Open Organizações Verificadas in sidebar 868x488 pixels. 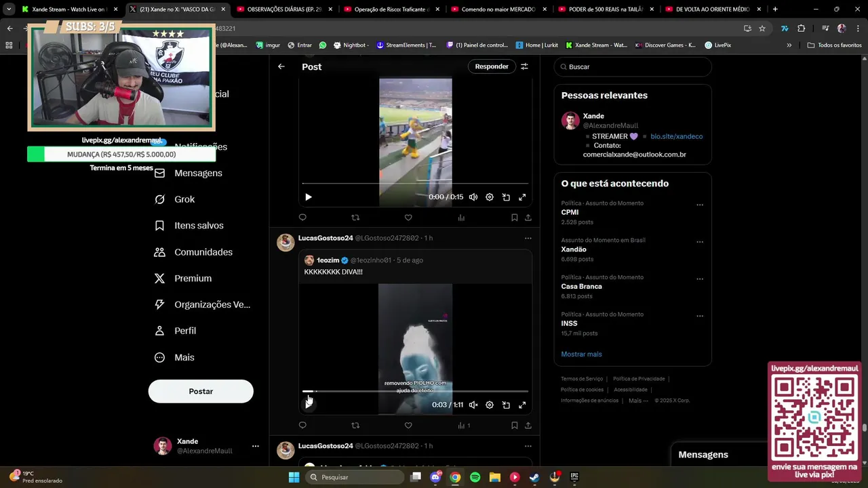tap(203, 305)
